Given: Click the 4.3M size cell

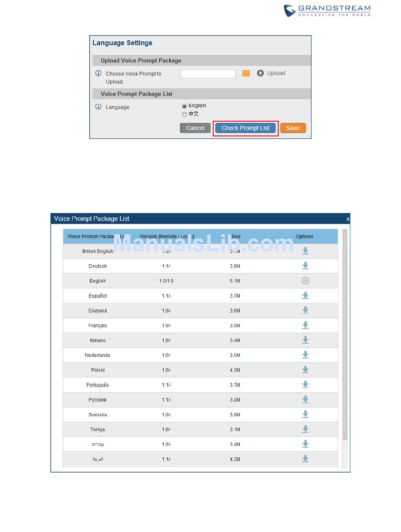Looking at the screenshot, I should 235,459.
